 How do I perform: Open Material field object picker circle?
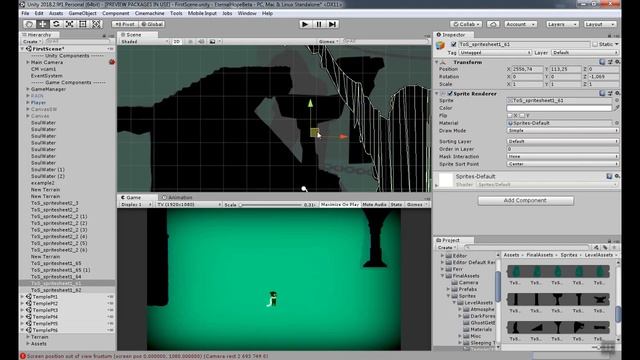pyautogui.click(x=617, y=123)
